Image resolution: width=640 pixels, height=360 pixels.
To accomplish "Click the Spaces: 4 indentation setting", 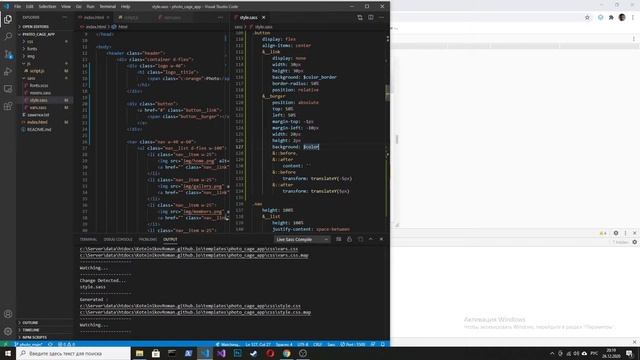I will (x=284, y=344).
